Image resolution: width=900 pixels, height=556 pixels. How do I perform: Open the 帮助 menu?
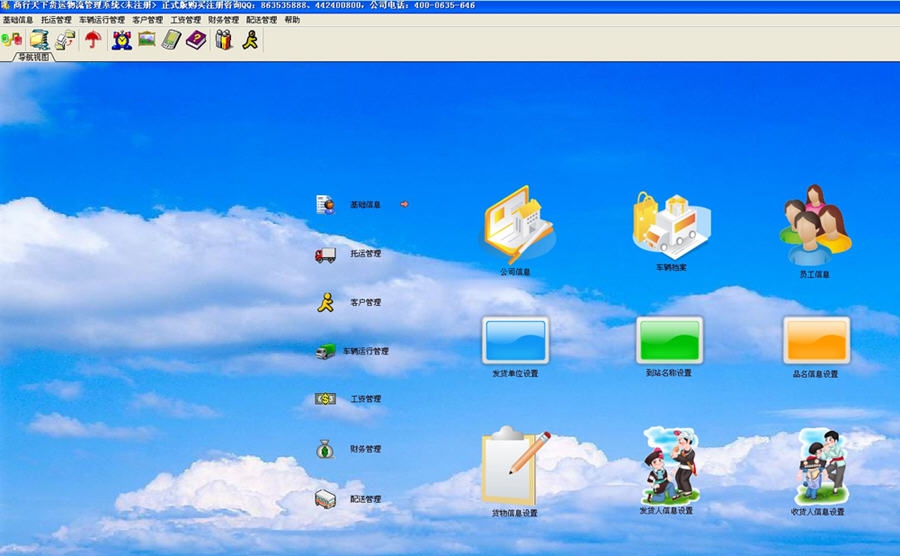point(292,20)
